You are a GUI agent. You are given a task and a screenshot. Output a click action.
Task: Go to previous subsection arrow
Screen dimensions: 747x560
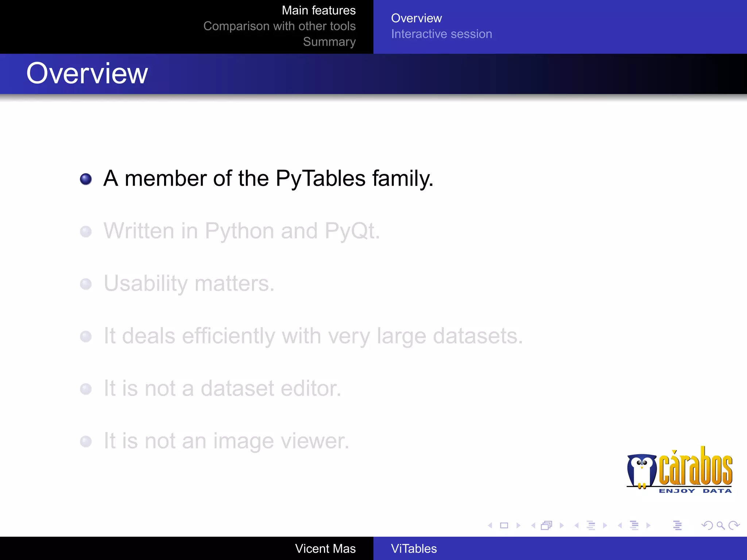[x=577, y=525]
